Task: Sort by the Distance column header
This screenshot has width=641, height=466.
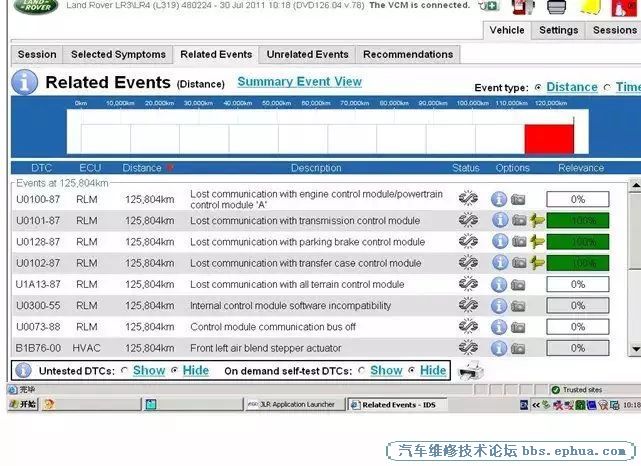Action: tap(142, 168)
